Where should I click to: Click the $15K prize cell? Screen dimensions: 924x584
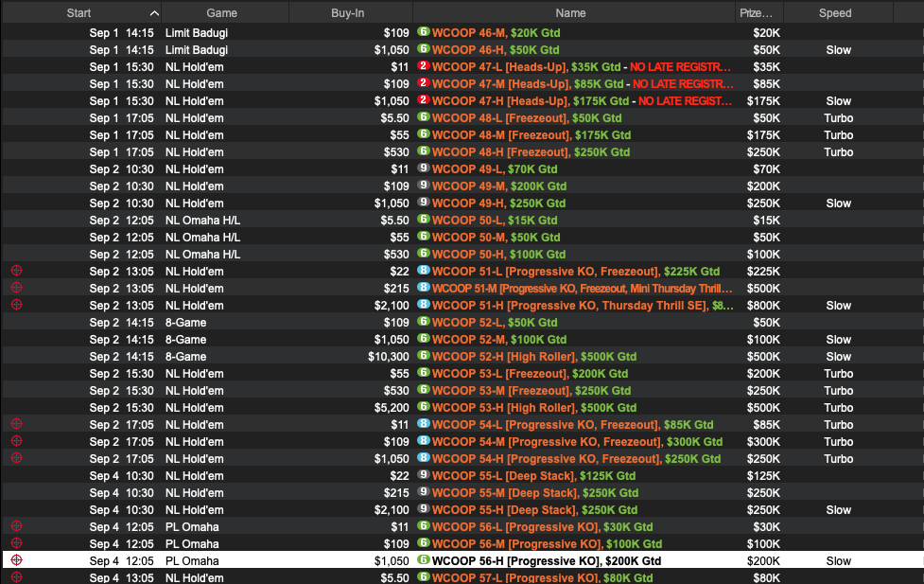[766, 221]
